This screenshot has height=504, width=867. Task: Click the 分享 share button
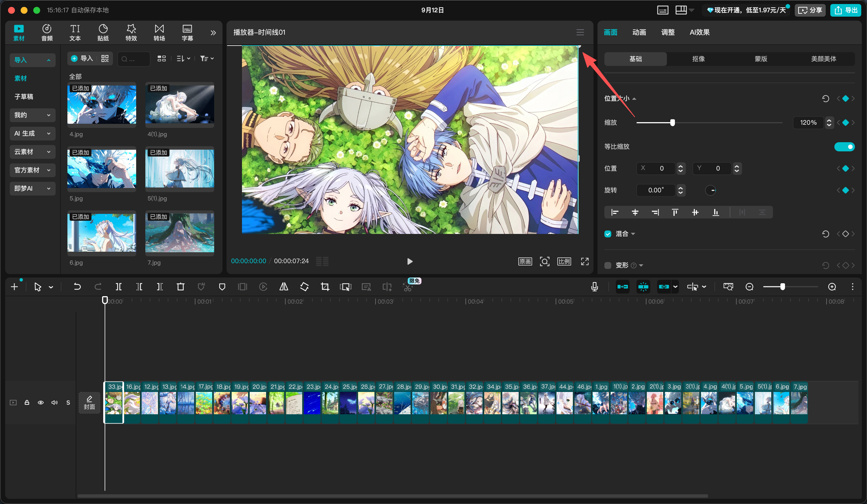point(810,10)
